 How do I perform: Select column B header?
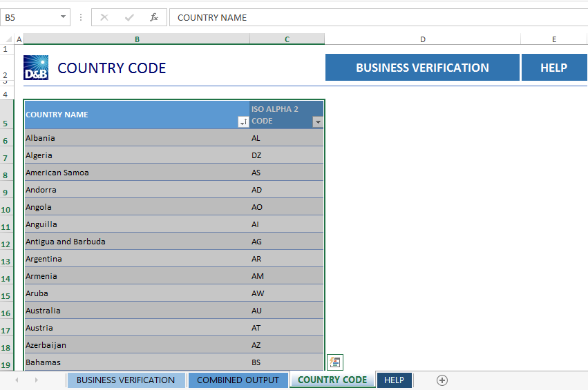point(137,39)
